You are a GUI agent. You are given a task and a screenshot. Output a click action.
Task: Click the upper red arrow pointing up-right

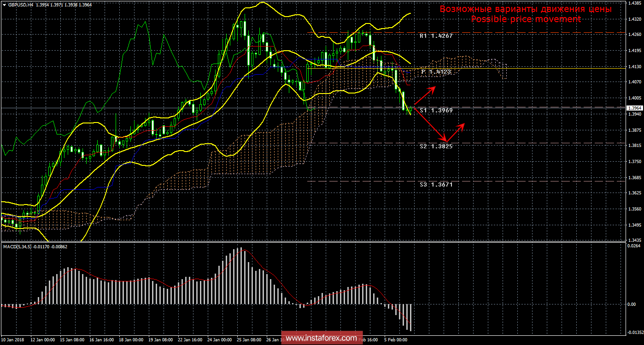[x=425, y=95]
